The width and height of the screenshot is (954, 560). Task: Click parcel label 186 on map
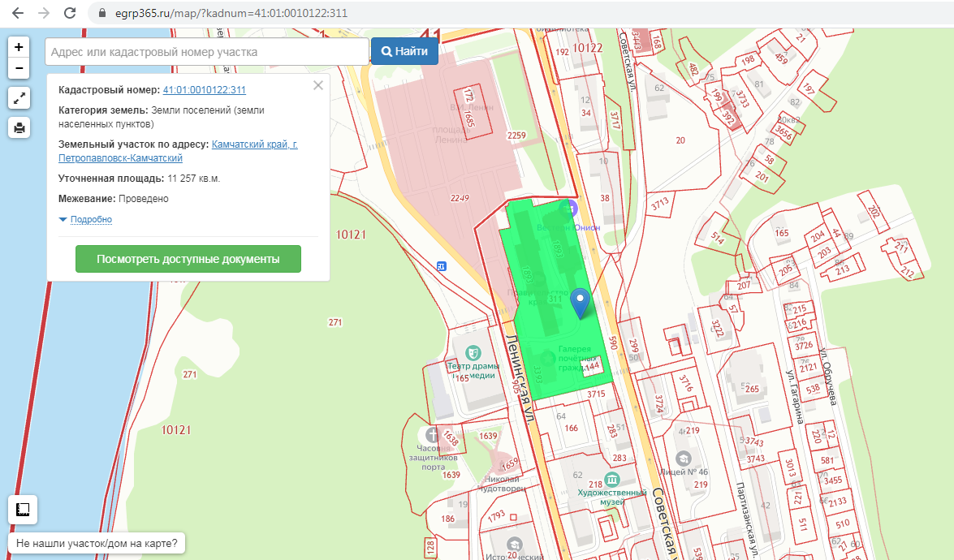[448, 519]
